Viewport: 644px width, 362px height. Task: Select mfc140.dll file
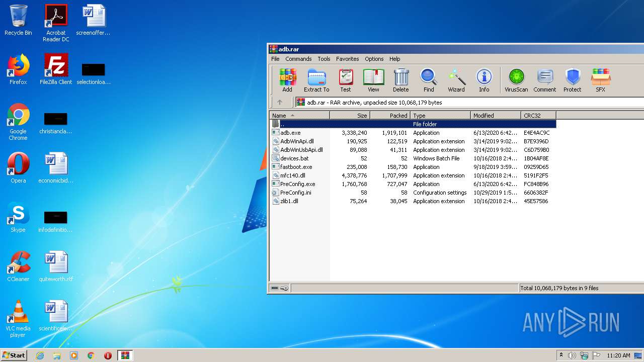click(x=413, y=175)
